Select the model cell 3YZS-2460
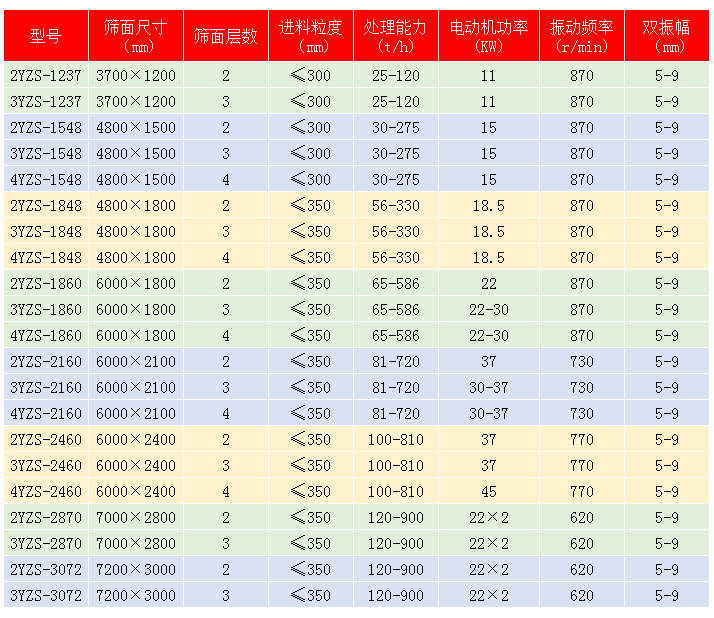This screenshot has width=714, height=618. pyautogui.click(x=46, y=465)
